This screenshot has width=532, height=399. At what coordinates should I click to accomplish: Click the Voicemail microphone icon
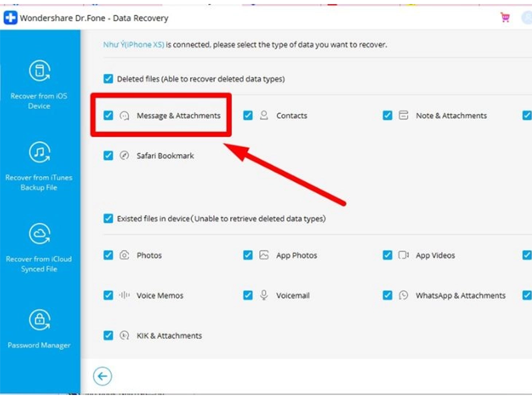[264, 295]
